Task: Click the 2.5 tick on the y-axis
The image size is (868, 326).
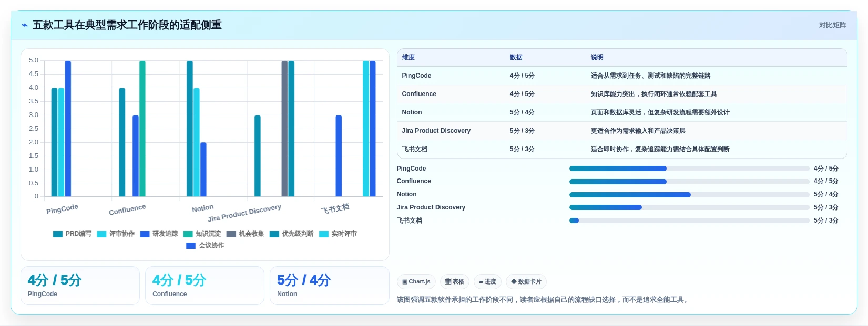Action: pyautogui.click(x=34, y=129)
